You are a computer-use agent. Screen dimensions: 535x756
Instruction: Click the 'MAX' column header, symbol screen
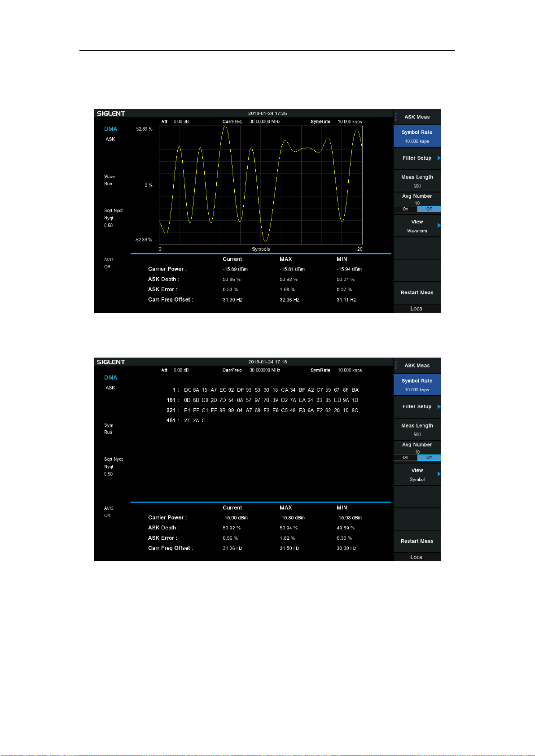[x=286, y=507]
